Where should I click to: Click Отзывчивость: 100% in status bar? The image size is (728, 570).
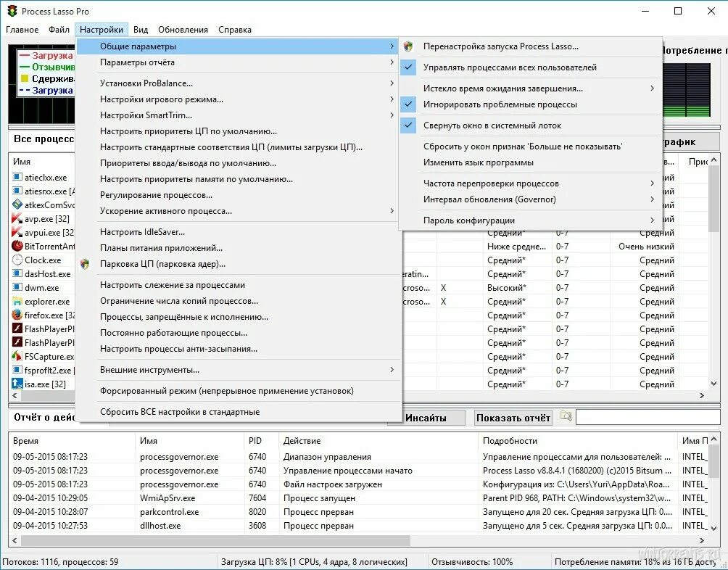coord(472,561)
